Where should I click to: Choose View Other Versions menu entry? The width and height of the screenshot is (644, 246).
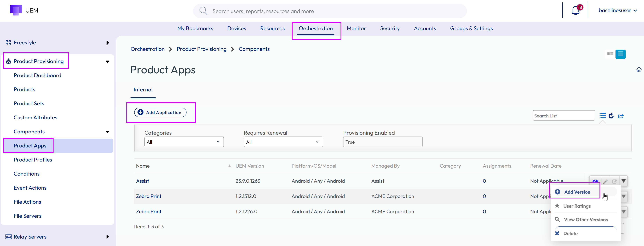[x=585, y=220]
